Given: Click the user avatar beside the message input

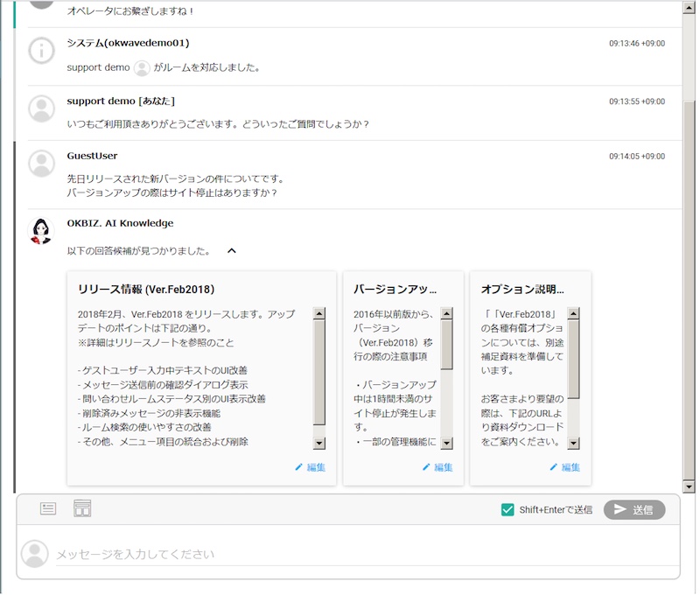Looking at the screenshot, I should (x=35, y=553).
